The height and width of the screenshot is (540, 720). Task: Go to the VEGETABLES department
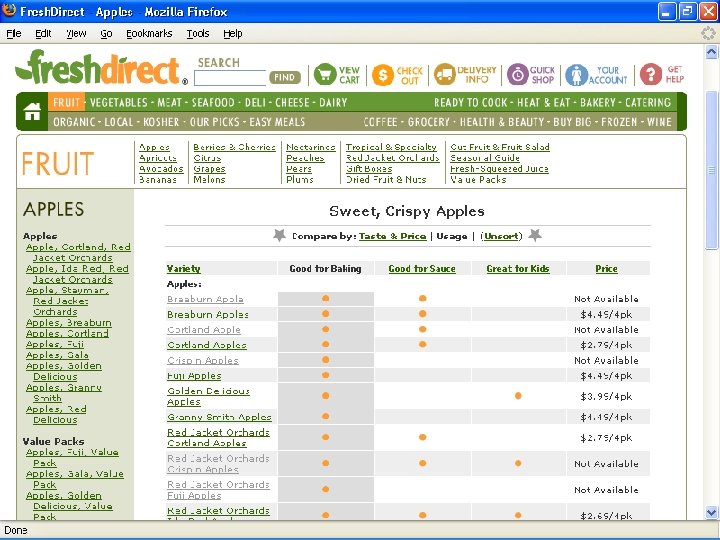118,102
